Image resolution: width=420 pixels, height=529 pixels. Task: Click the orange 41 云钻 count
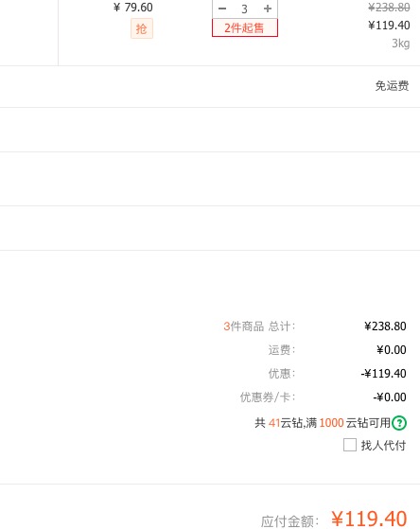(x=274, y=423)
